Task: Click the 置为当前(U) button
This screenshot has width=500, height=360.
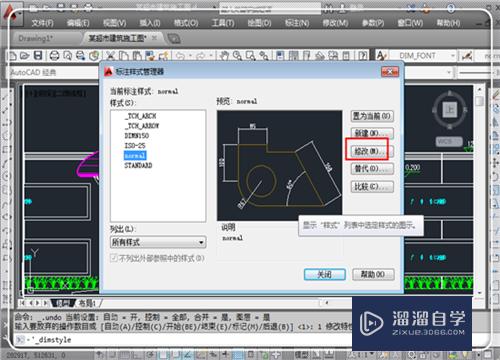Action: [372, 116]
